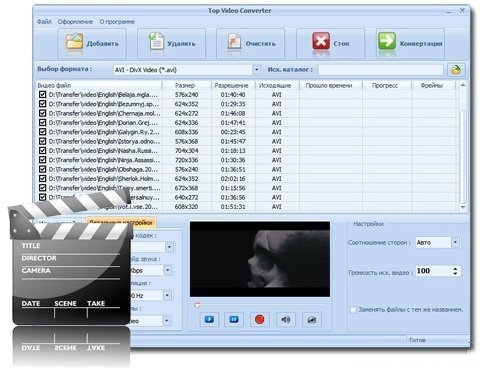Uncheck the Dorian.Grej video file
The width and height of the screenshot is (480, 371).
tap(42, 123)
